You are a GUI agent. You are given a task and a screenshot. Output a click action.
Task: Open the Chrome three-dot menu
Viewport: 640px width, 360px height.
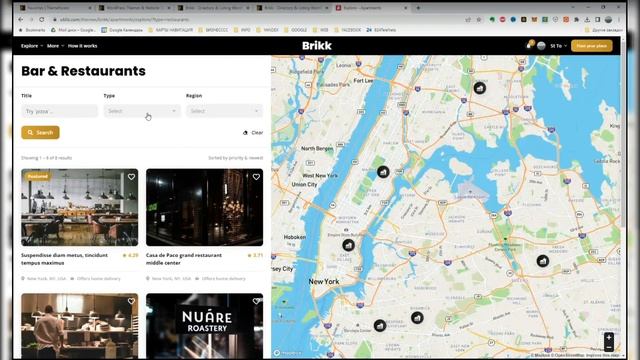620,19
